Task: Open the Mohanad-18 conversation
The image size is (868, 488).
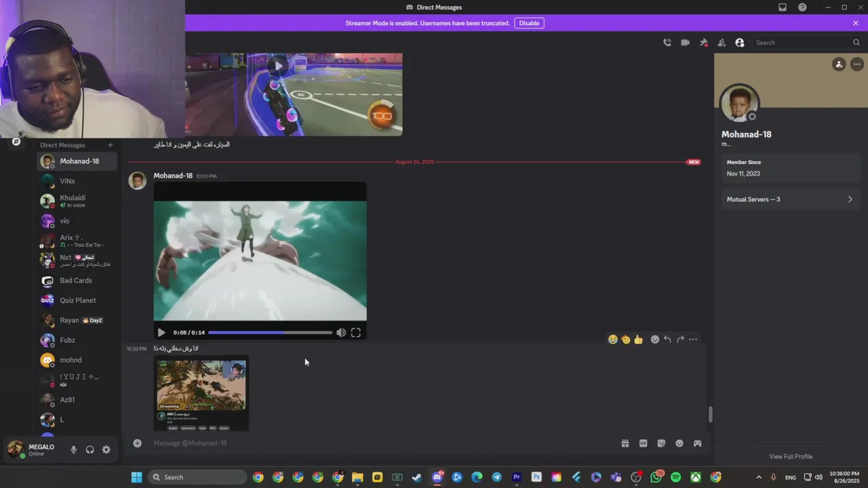Action: 77,161
